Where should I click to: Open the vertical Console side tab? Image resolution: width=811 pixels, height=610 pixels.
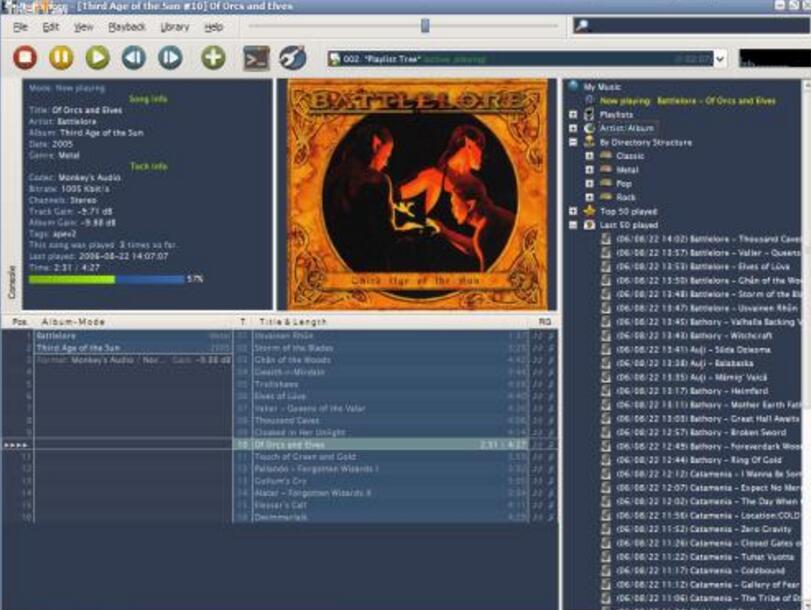pyautogui.click(x=12, y=282)
